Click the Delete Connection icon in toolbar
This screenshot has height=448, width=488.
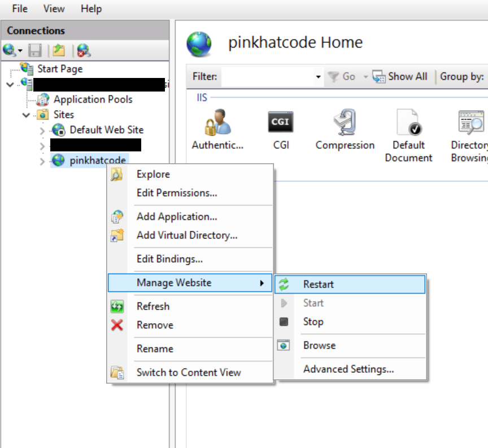click(x=84, y=51)
